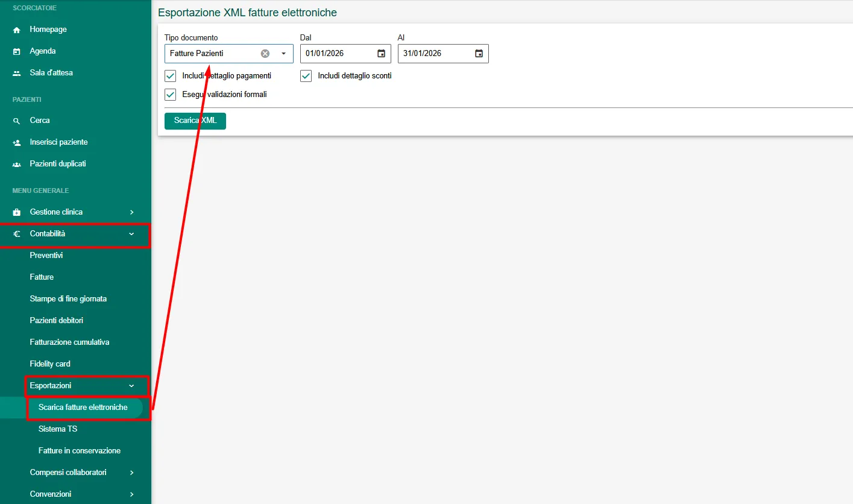Expand the Convenzioni chevron
The width and height of the screenshot is (853, 504).
pyautogui.click(x=131, y=494)
